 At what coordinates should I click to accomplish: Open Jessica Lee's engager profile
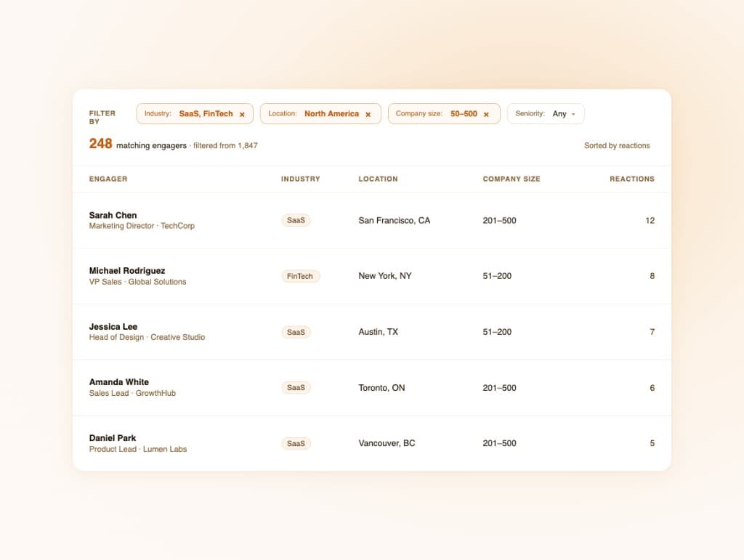(113, 327)
